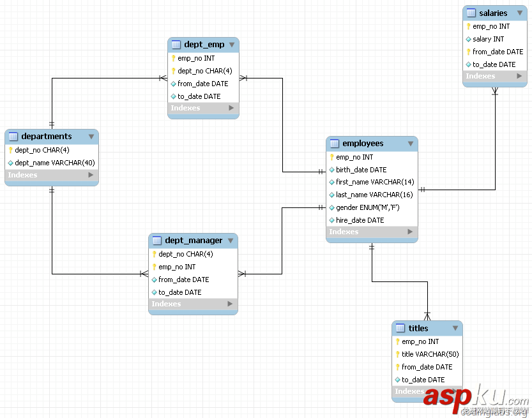This screenshot has height=418, width=532.
Task: Collapse the departments table via its header arrow
Action: [91, 136]
